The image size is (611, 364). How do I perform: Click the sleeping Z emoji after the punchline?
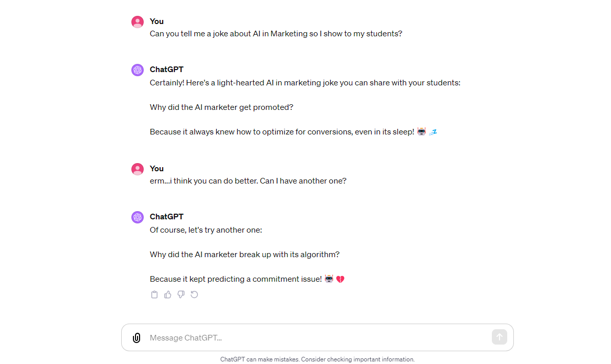[x=433, y=131]
